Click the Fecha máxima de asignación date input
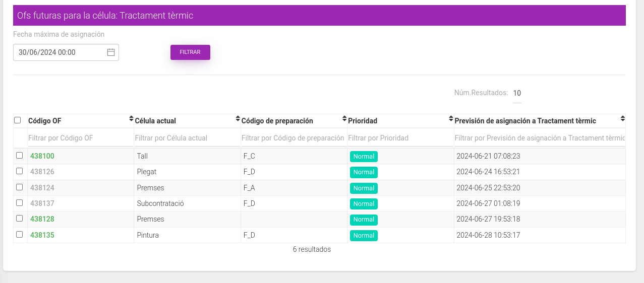644x283 pixels. pyautogui.click(x=66, y=52)
